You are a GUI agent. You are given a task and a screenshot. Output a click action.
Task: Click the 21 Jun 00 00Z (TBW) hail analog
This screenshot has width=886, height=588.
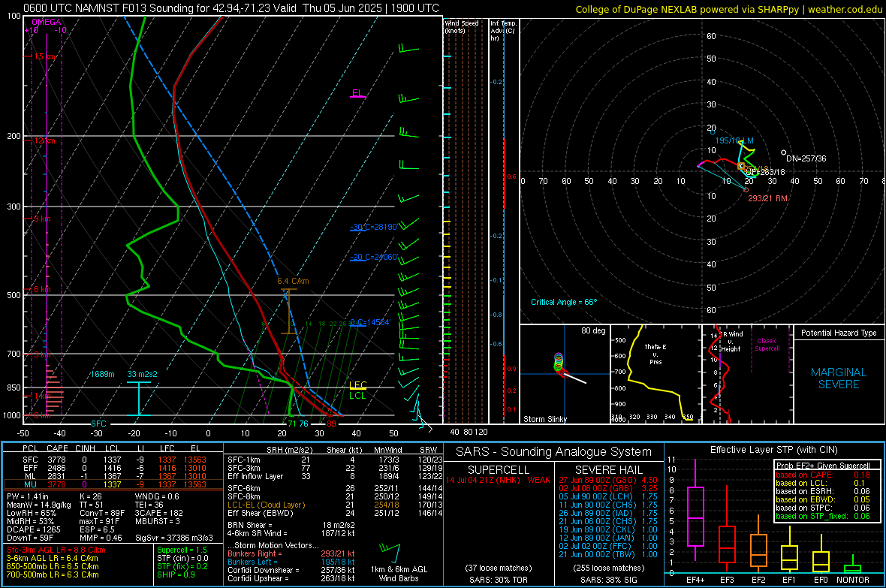[x=608, y=555]
